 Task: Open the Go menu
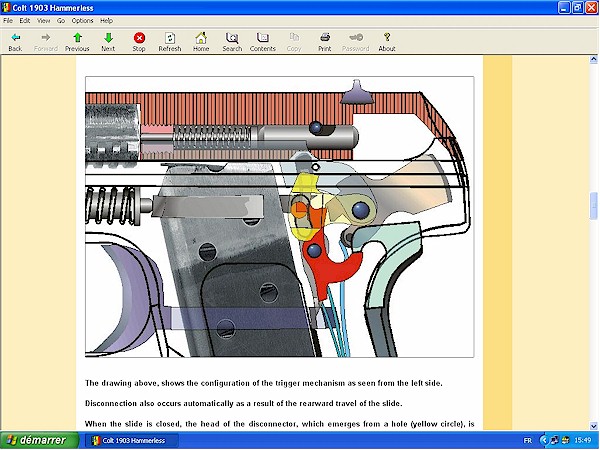click(x=61, y=21)
